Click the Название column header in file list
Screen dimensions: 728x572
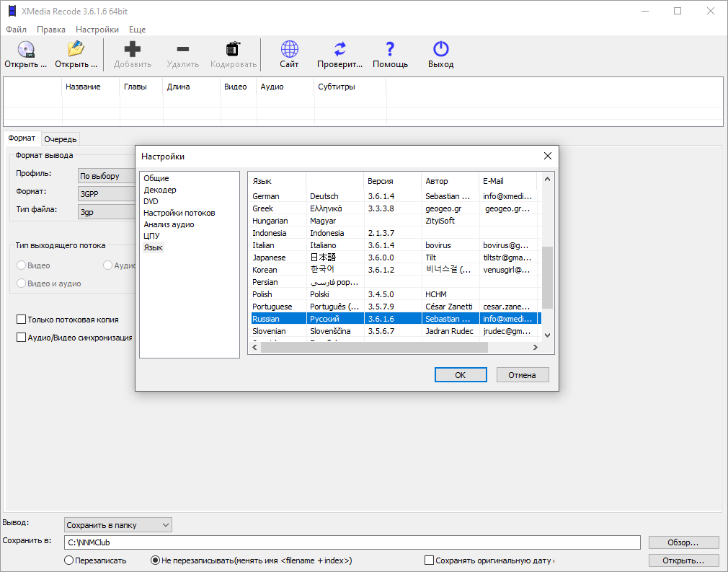[91, 87]
